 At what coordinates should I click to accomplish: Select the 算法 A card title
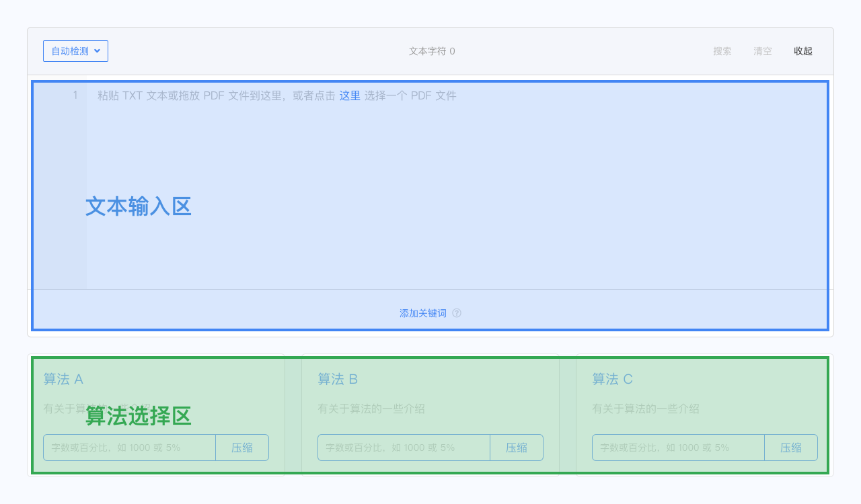(x=63, y=379)
